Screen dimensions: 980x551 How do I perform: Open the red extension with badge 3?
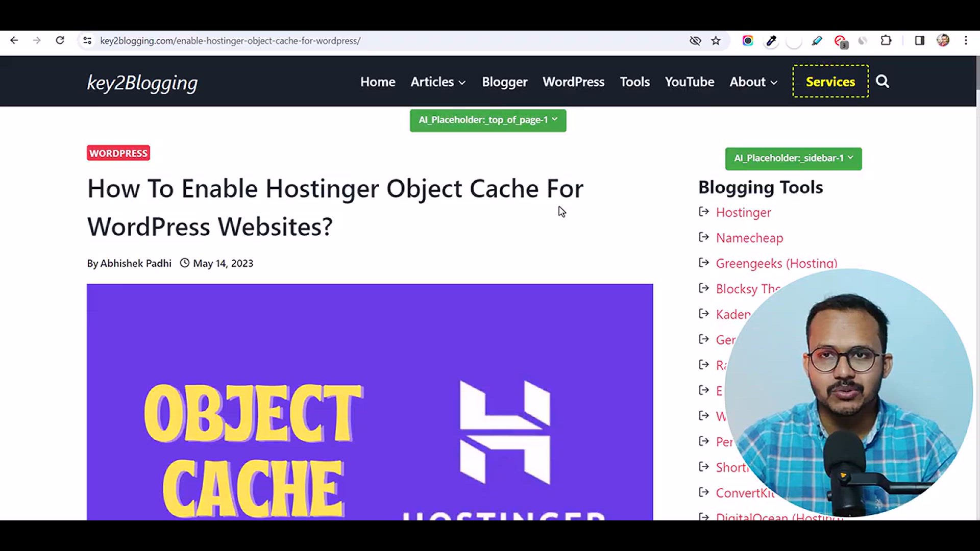click(x=840, y=41)
